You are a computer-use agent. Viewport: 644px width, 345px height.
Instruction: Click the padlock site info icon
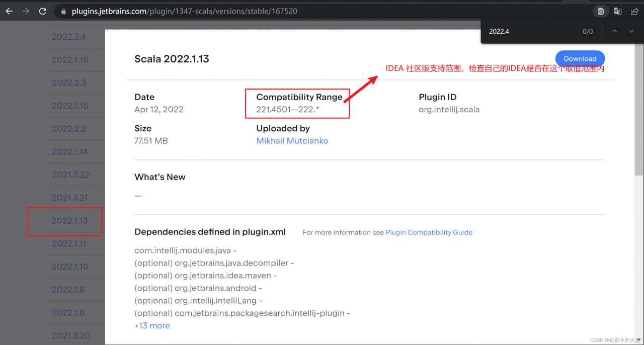(63, 11)
